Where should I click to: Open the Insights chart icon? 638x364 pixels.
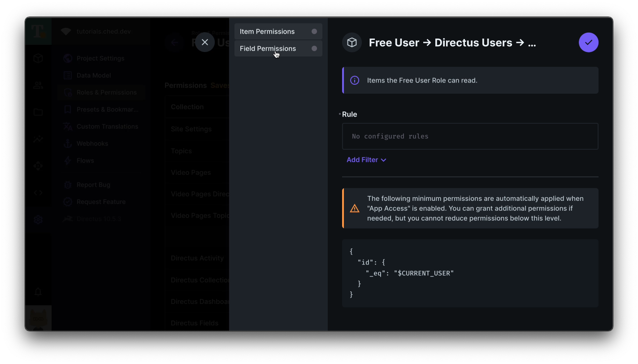[x=38, y=139]
